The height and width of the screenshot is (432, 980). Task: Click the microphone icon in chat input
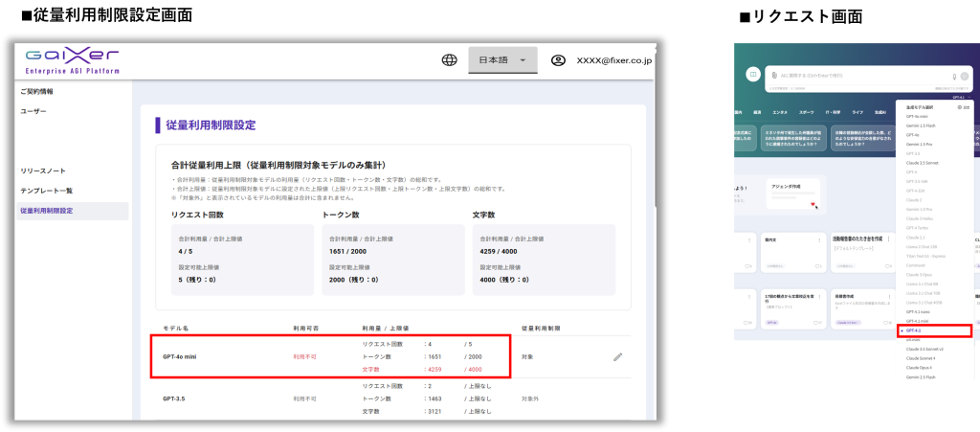(954, 76)
